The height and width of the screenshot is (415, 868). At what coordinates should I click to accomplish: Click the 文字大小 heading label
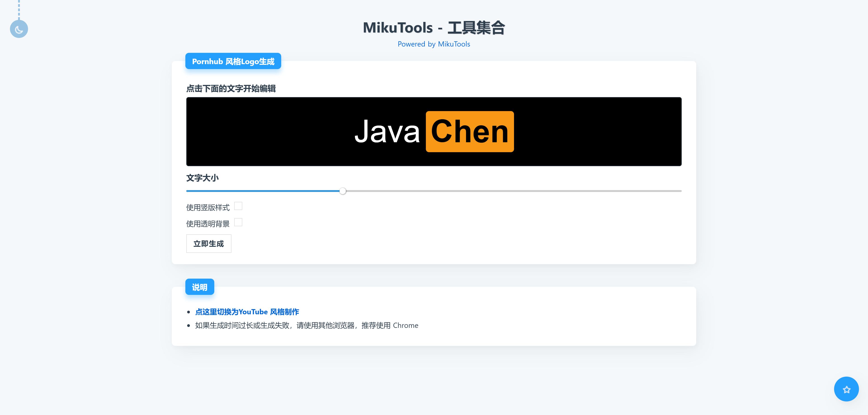(202, 178)
